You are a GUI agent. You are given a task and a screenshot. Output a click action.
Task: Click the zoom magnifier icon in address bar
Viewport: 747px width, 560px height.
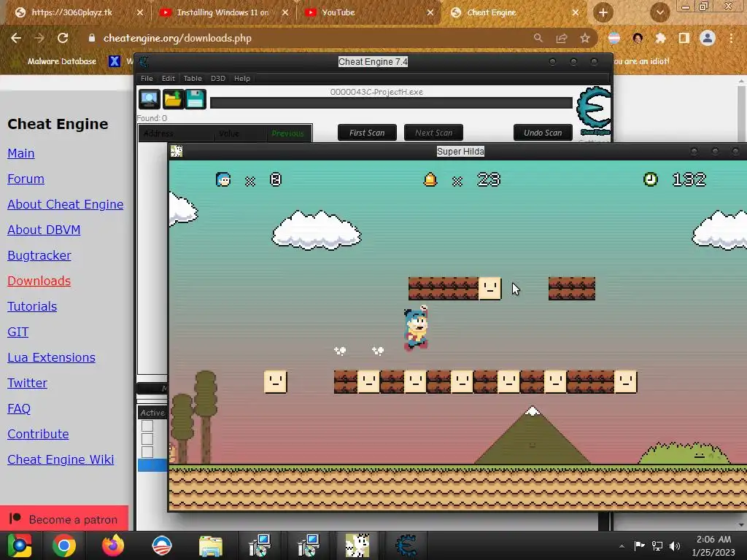pos(538,38)
